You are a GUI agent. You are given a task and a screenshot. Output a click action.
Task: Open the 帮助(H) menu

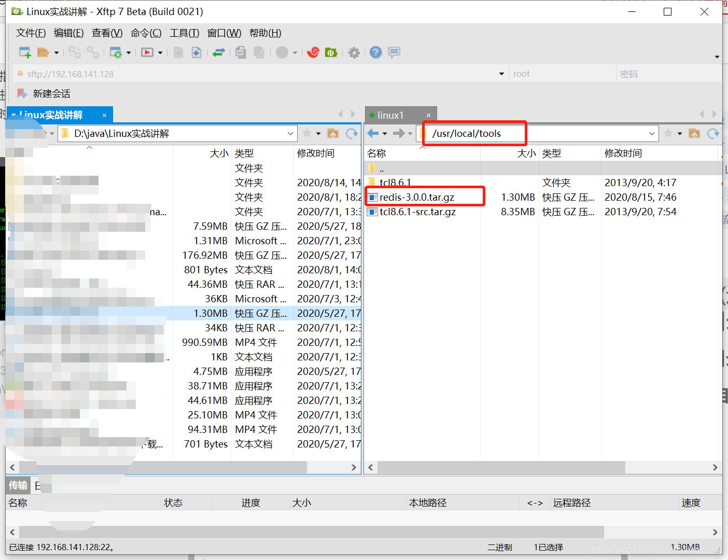click(265, 33)
